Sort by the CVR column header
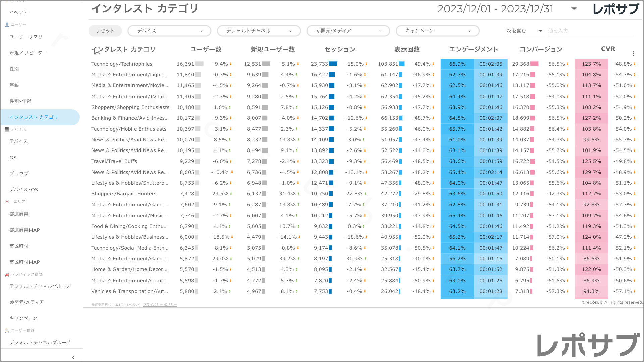Image resolution: width=644 pixels, height=362 pixels. click(608, 49)
